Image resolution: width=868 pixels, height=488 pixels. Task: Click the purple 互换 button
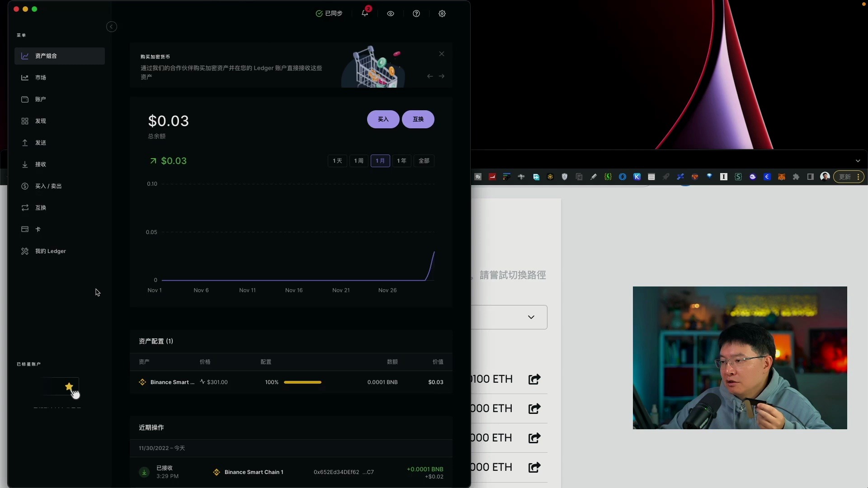[418, 119]
